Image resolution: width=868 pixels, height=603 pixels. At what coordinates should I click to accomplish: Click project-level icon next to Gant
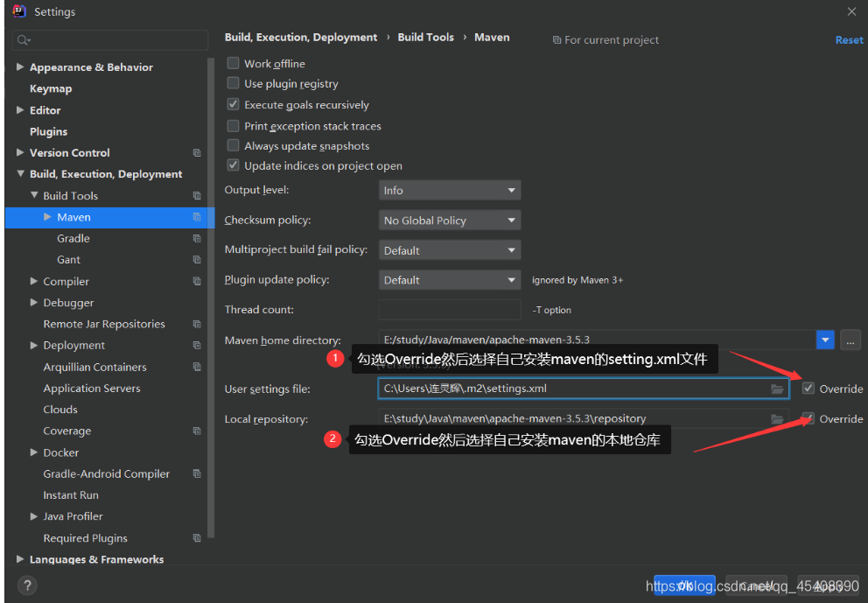tap(197, 260)
